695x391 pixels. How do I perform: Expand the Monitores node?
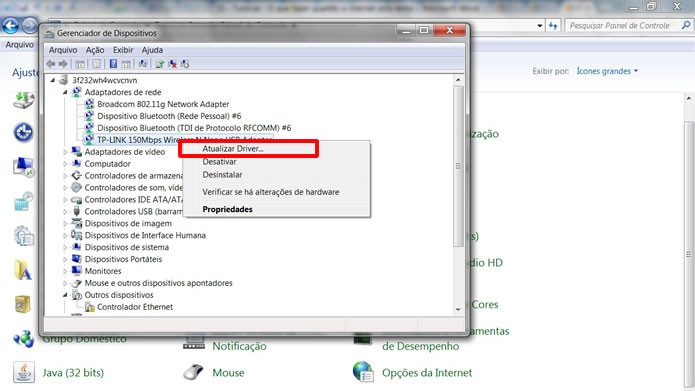coord(65,271)
